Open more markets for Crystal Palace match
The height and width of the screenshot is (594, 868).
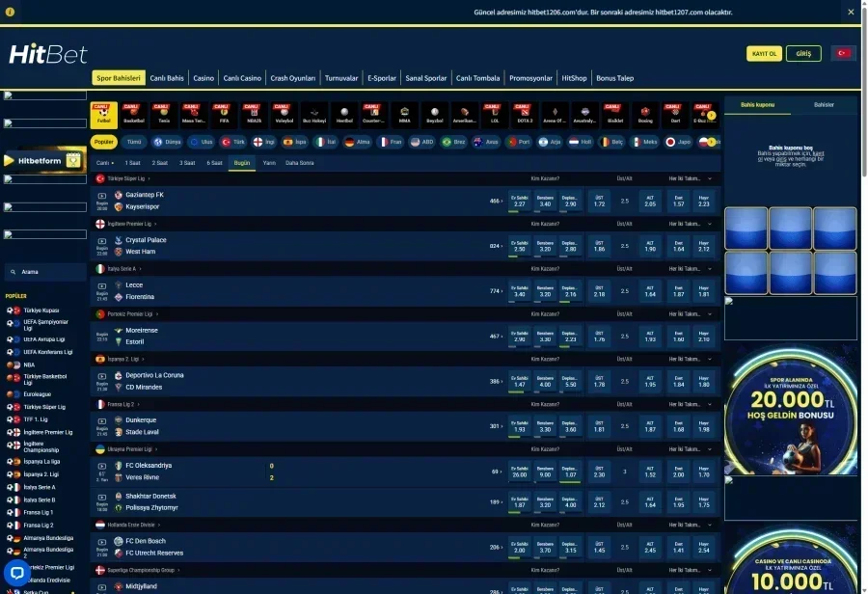pos(496,246)
